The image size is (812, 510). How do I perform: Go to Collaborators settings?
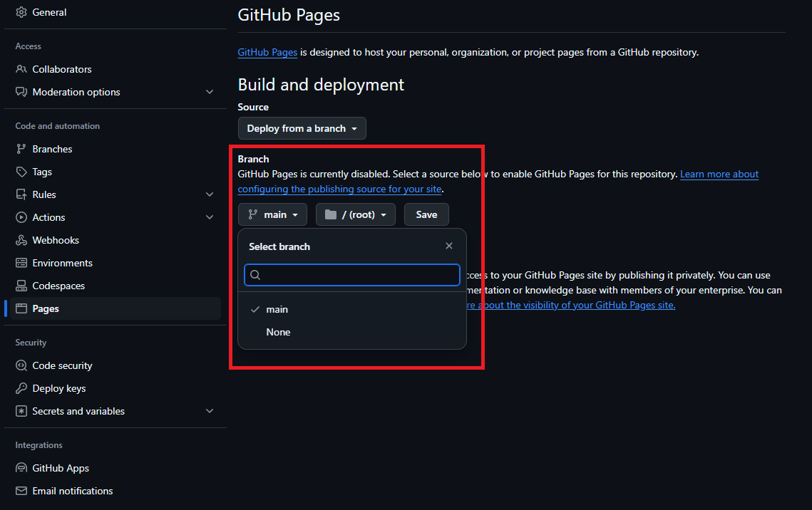(x=61, y=69)
